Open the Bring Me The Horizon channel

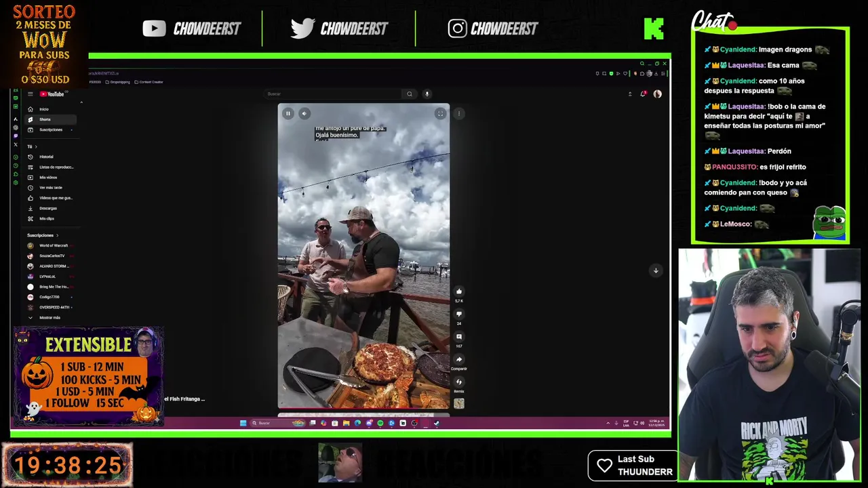[50, 287]
